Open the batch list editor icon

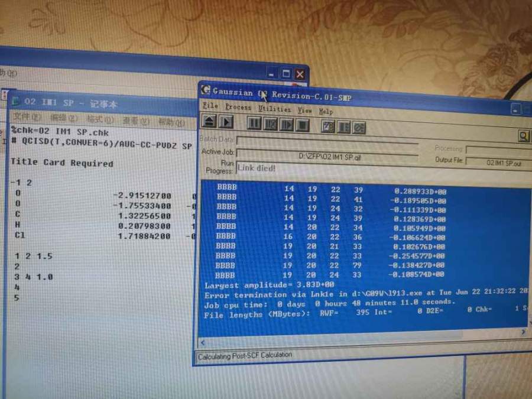(x=327, y=126)
